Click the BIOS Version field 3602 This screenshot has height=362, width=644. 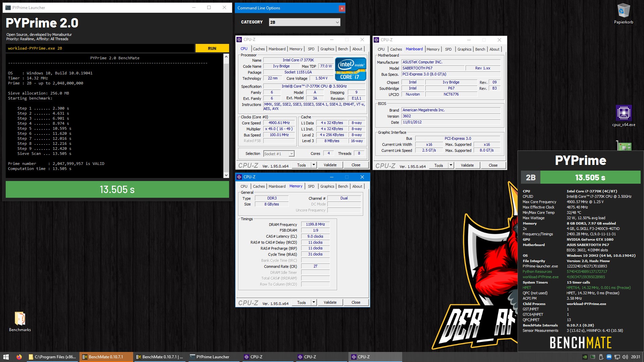click(x=451, y=116)
